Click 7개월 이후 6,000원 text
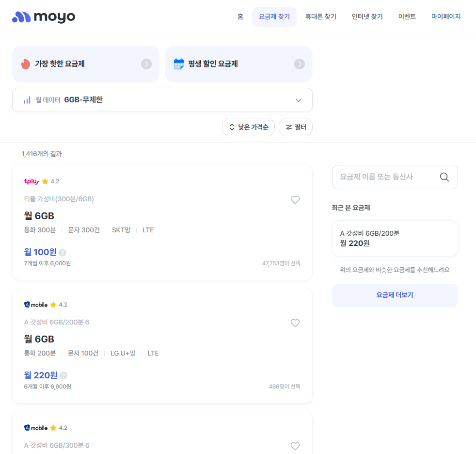 pyautogui.click(x=48, y=263)
